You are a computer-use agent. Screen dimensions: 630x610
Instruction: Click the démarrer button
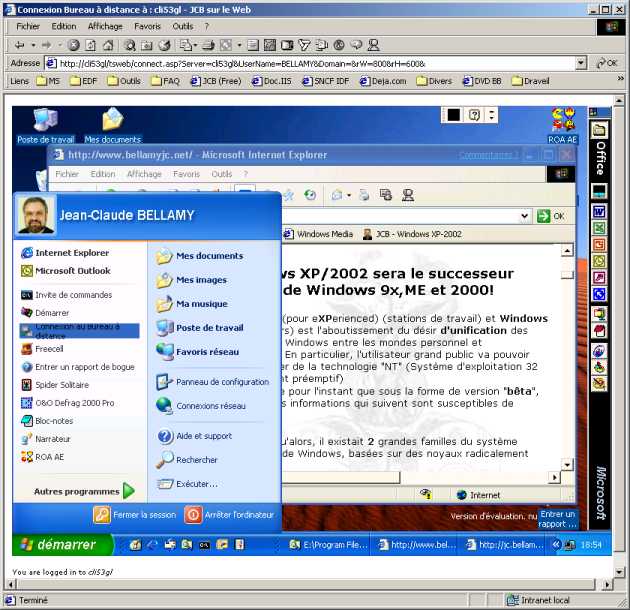click(61, 544)
